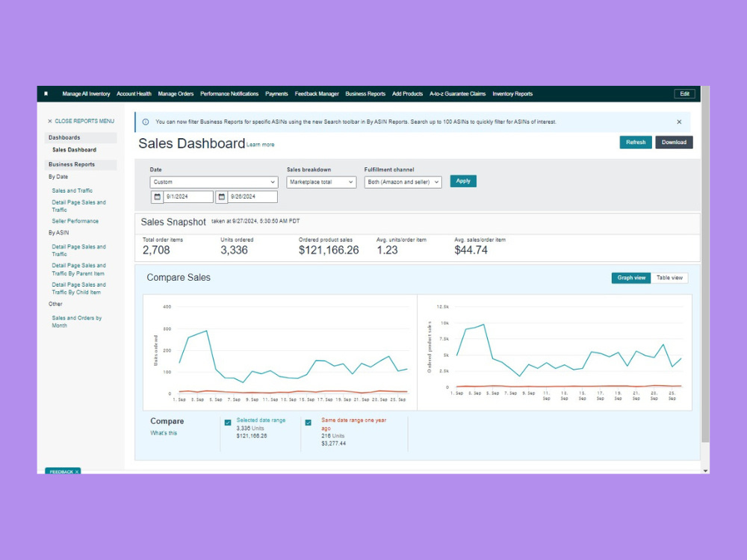Viewport: 747px width, 560px height.
Task: Click the Edit button in the top bar
Action: tap(684, 94)
